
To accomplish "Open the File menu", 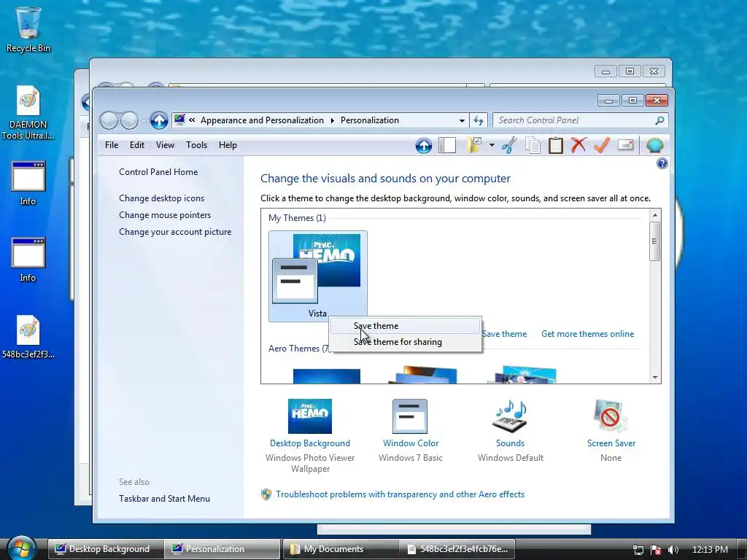I will (x=112, y=145).
